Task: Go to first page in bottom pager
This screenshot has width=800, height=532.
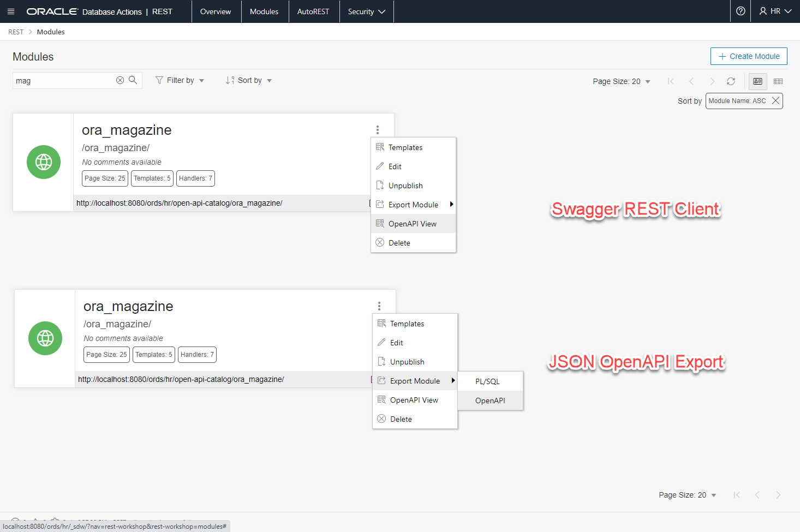Action: pyautogui.click(x=737, y=495)
